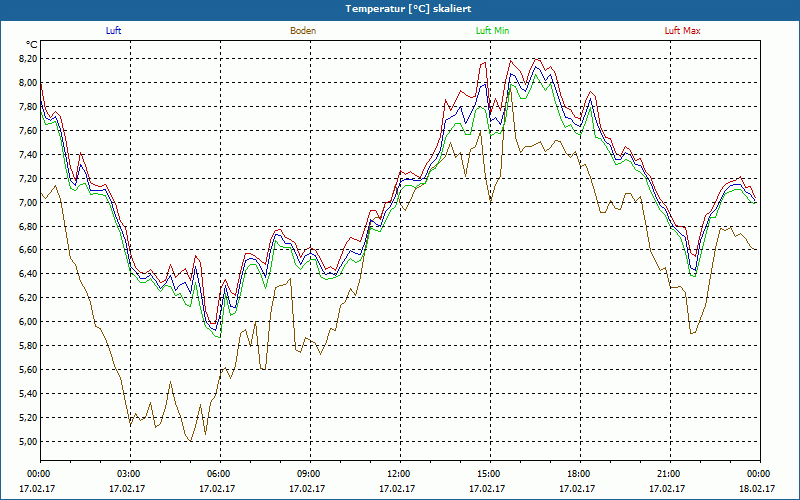Click the "7,00" y-axis value
Screen dimensions: 800x500
coord(28,203)
